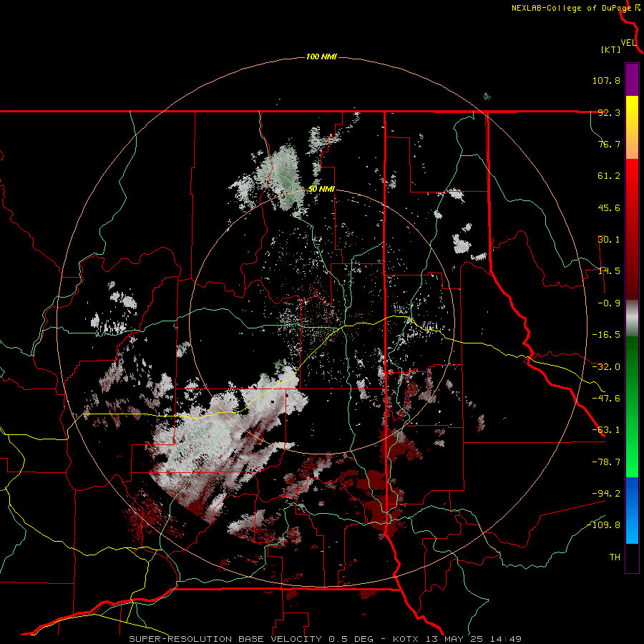The width and height of the screenshot is (644, 644).
Task: Click the VEL legend title
Action: point(628,43)
